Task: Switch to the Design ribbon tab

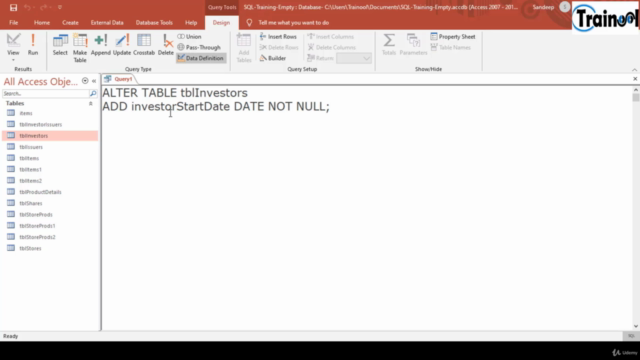Action: (x=221, y=22)
